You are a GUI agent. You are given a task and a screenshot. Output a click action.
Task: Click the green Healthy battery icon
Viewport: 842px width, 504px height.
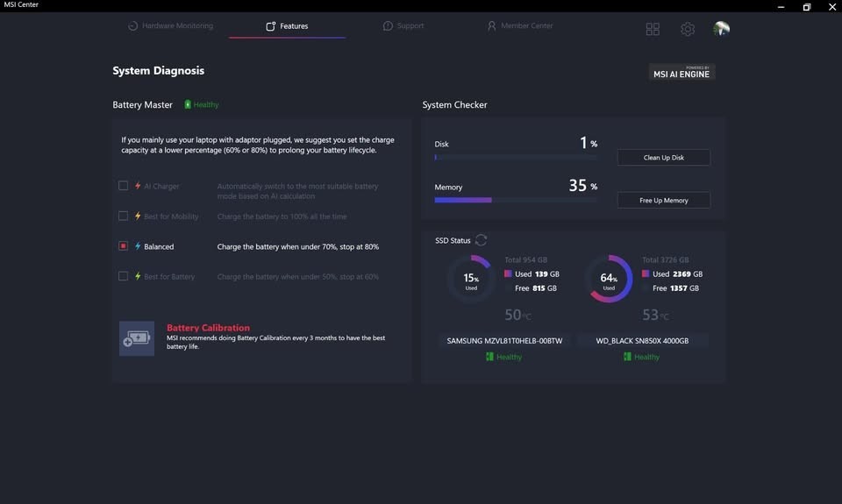click(188, 104)
